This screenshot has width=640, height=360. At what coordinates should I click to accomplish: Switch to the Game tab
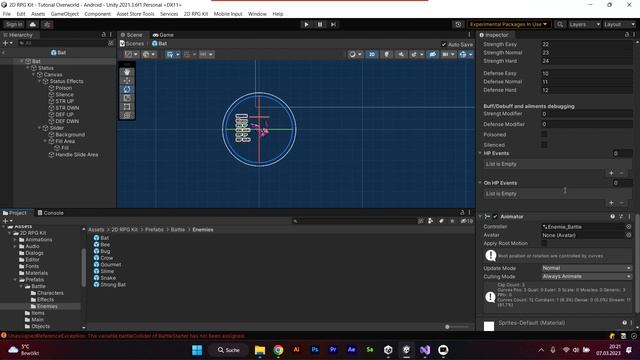tap(163, 35)
